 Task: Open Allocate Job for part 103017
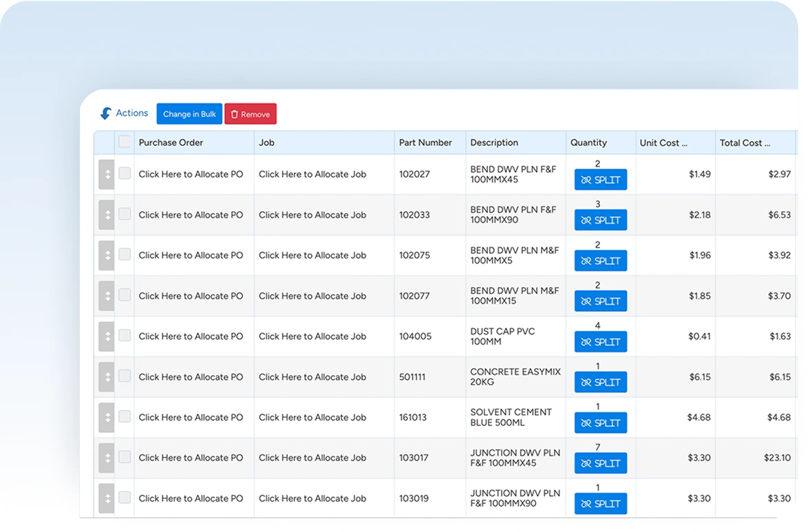312,458
